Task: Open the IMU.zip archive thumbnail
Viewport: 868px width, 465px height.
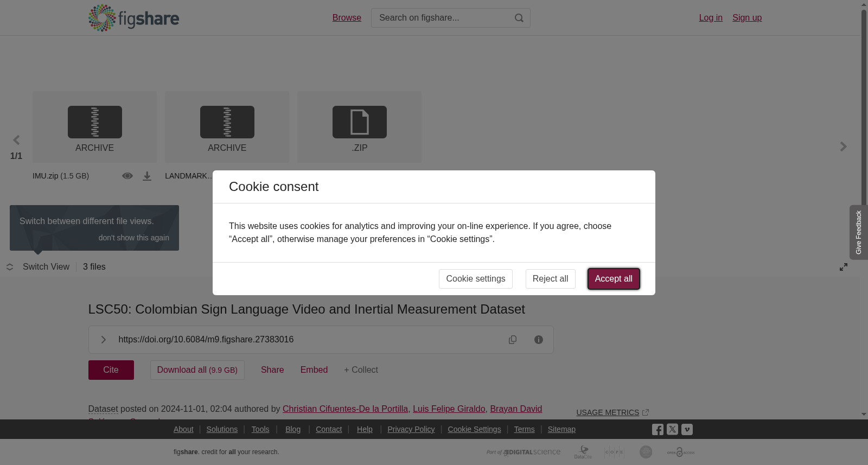Action: (94, 126)
